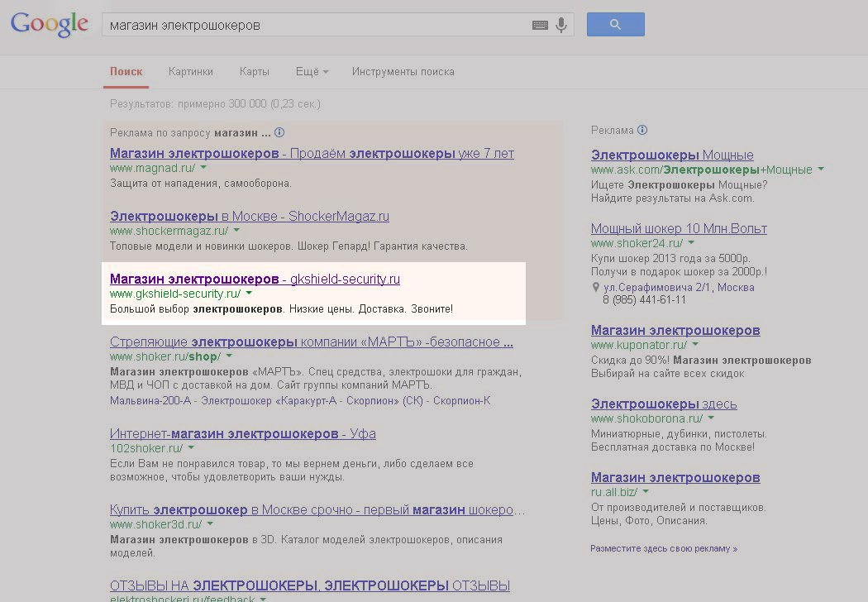The image size is (868, 602).
Task: Open sitelink 'Мальвина-200-А'
Action: 151,400
